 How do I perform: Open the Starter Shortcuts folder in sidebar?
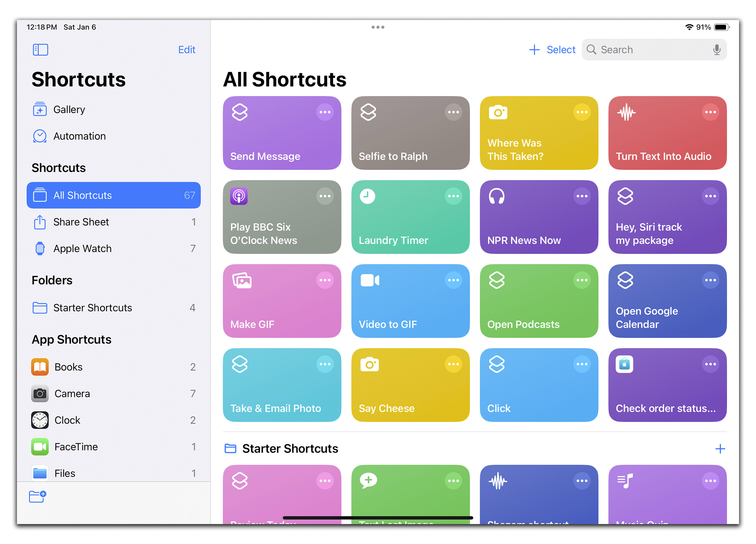[x=113, y=308]
